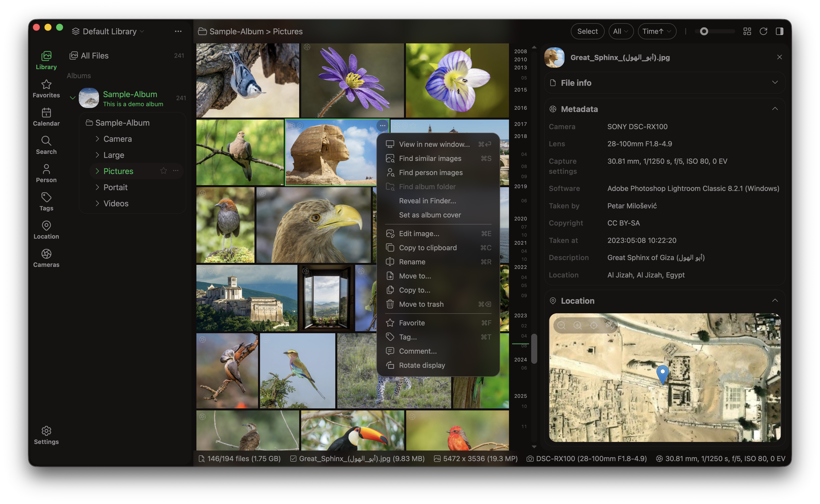The width and height of the screenshot is (820, 504).
Task: Toggle favorite star on Pictures folder
Action: (x=163, y=171)
